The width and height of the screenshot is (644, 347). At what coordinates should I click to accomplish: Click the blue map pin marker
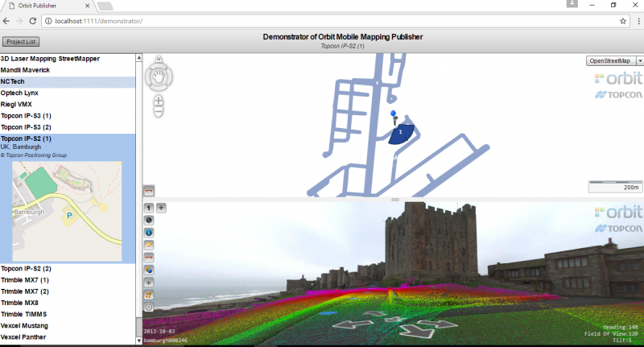point(394,114)
